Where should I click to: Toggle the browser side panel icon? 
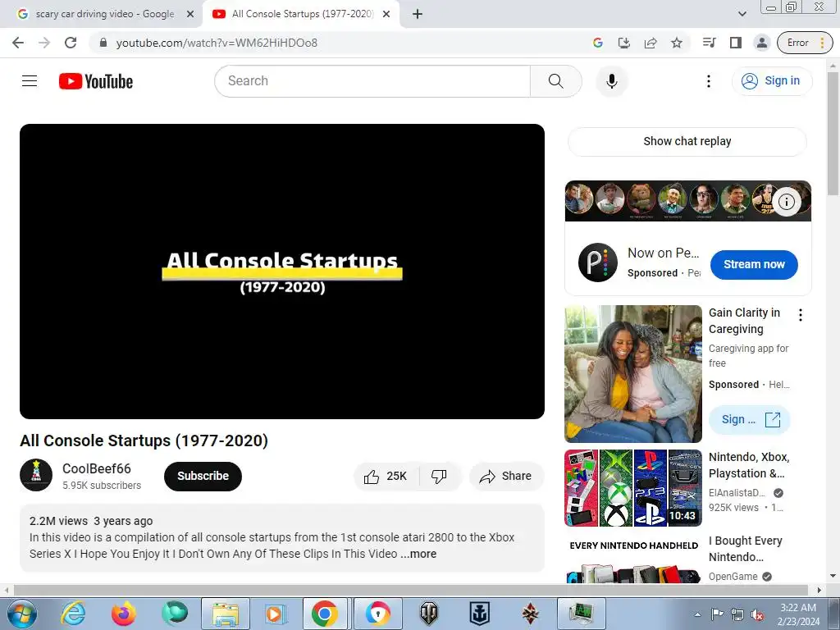(736, 43)
